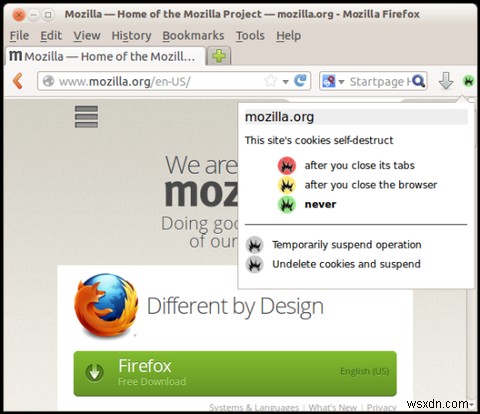
Task: Expand URL bar history dropdown arrow
Action: point(285,82)
